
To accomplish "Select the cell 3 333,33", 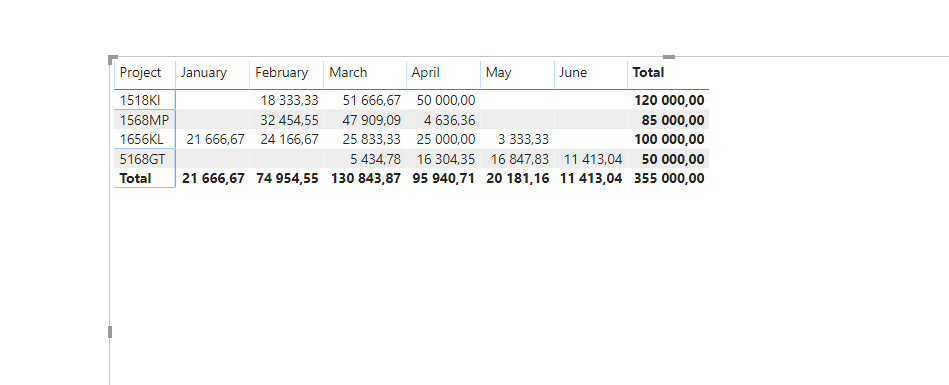I will click(x=523, y=140).
